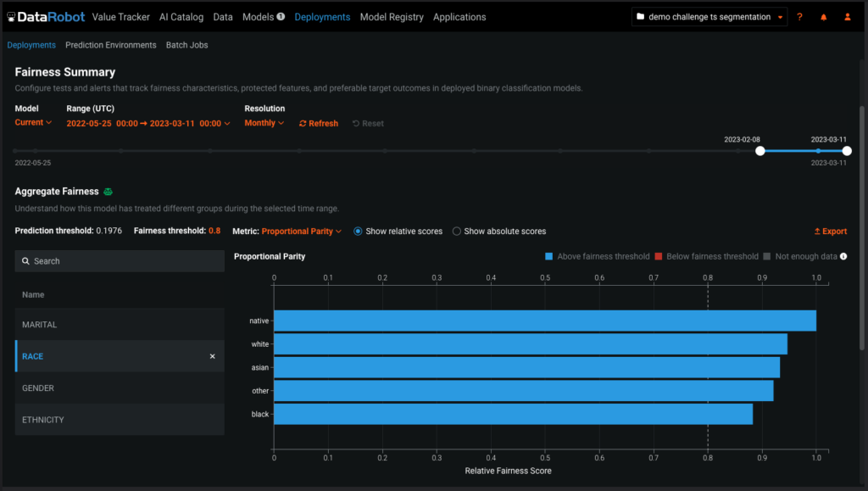Click the info icon next to Not enough data
Image resolution: width=868 pixels, height=491 pixels.
(843, 256)
